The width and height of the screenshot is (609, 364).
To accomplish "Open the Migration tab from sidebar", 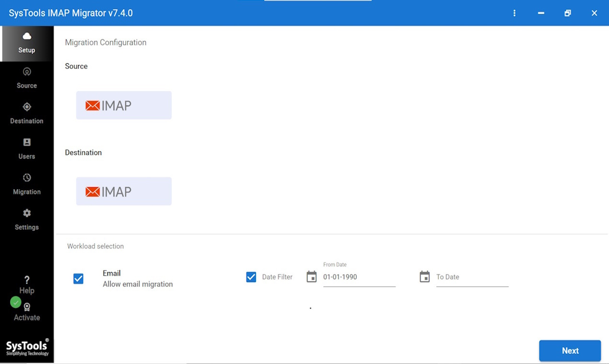I will point(26,184).
